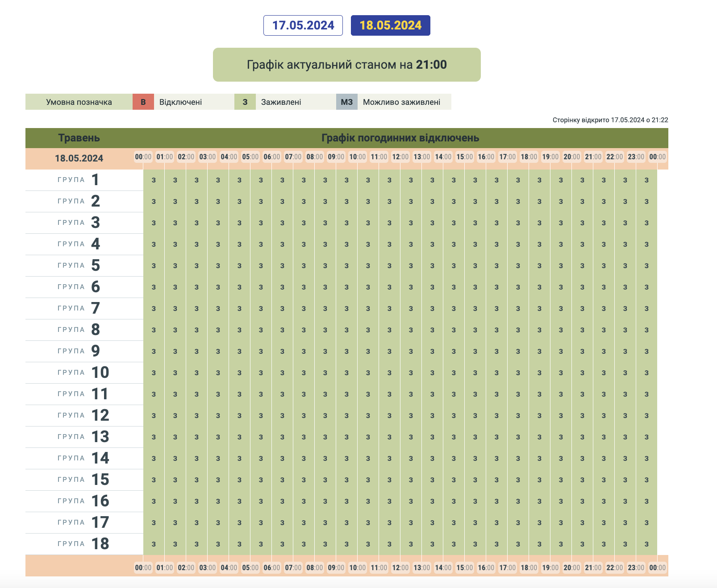Click the Група 1 row label
Image resolution: width=717 pixels, height=588 pixels.
[79, 180]
